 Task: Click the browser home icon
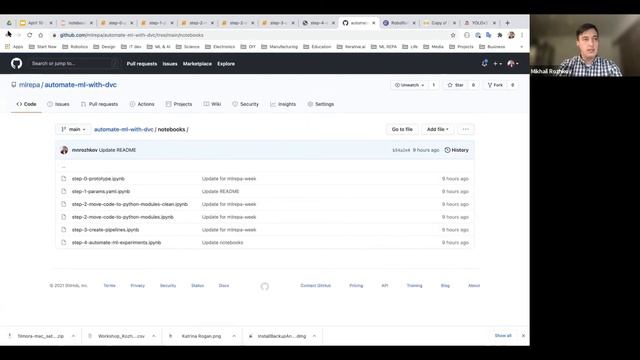tap(40, 35)
